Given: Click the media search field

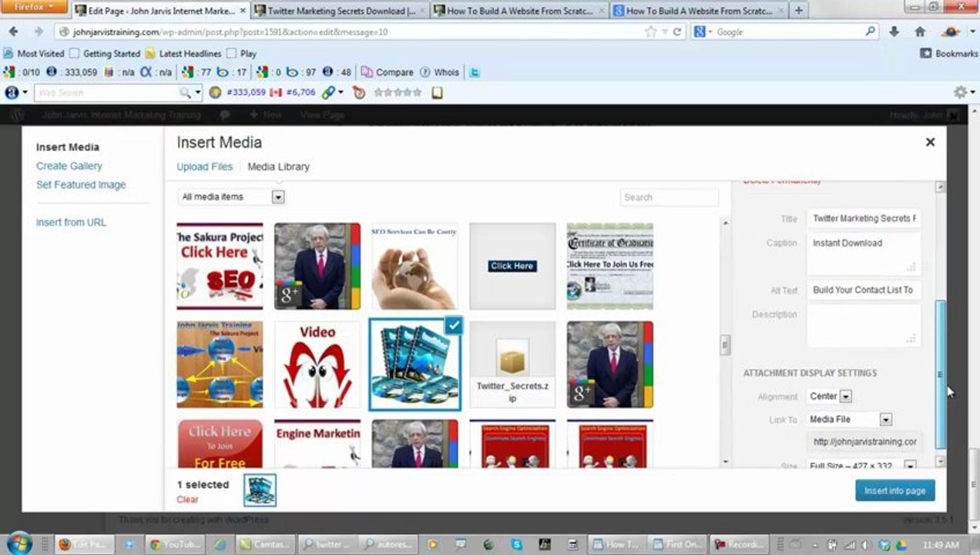Looking at the screenshot, I should tap(669, 197).
